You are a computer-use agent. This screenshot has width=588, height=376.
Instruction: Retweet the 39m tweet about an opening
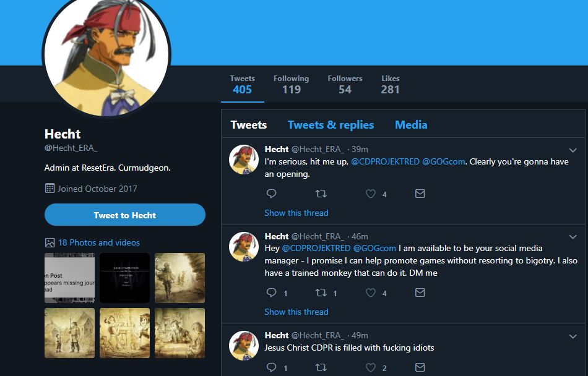click(x=321, y=194)
